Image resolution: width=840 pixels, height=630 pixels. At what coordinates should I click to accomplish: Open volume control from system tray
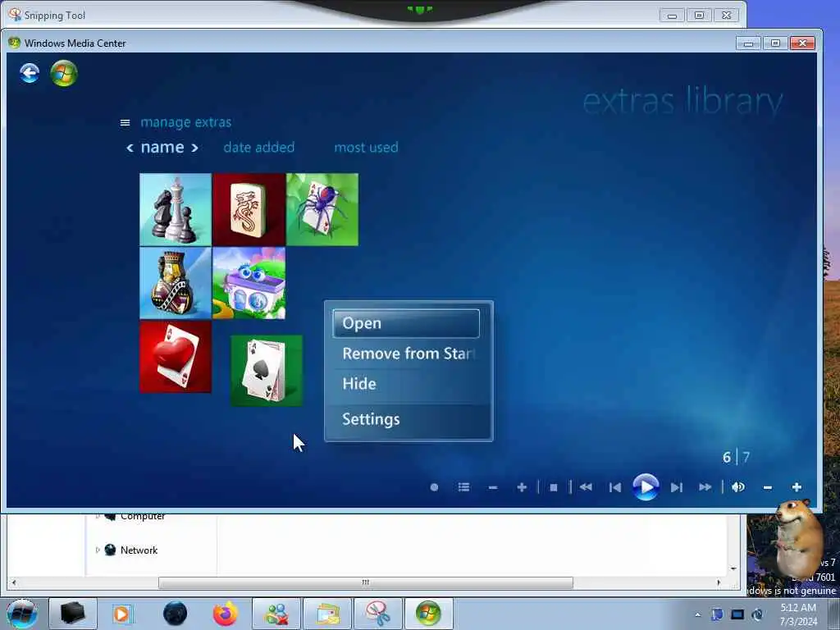click(757, 614)
